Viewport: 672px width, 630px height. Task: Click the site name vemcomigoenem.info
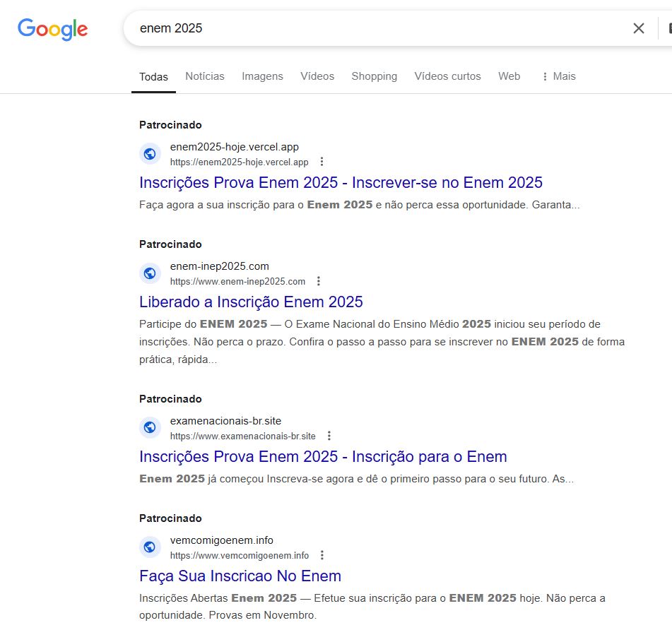[222, 540]
